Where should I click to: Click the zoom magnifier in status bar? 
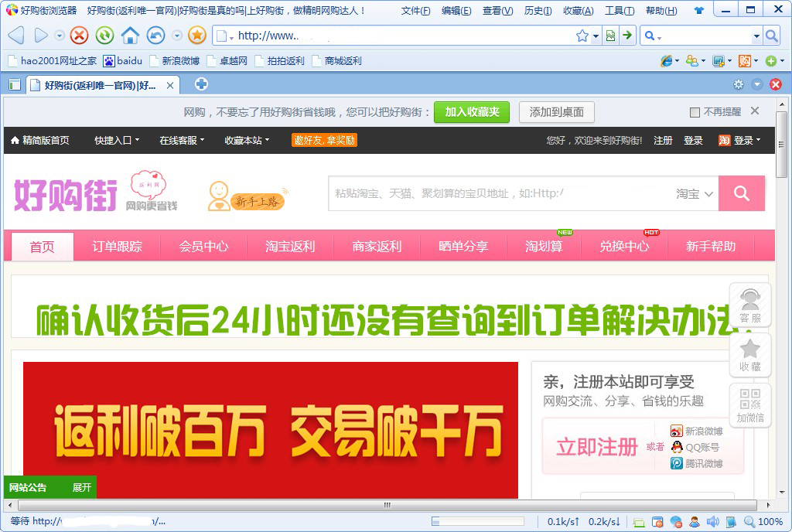(749, 522)
